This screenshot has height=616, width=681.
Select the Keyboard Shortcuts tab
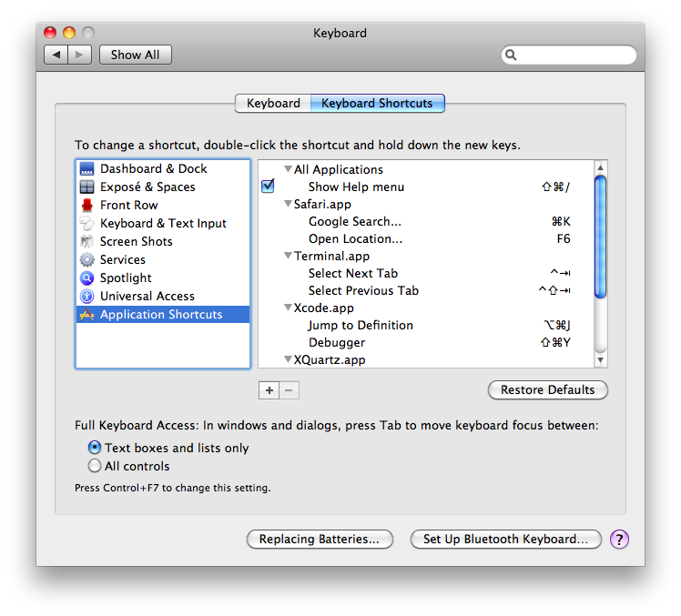coord(377,104)
